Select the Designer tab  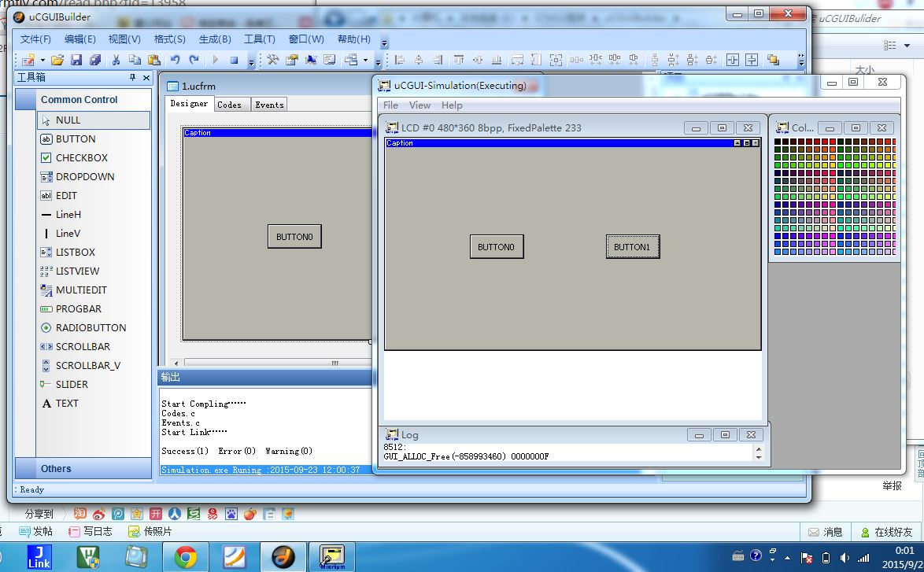pyautogui.click(x=189, y=104)
